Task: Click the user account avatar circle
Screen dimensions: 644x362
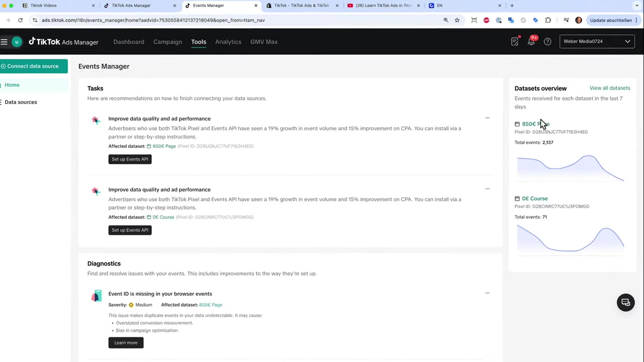Action: click(x=17, y=42)
